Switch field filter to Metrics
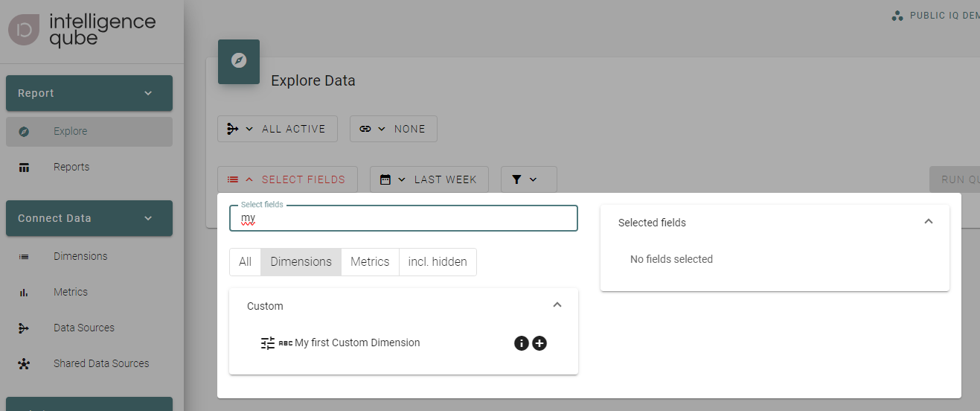 370,262
